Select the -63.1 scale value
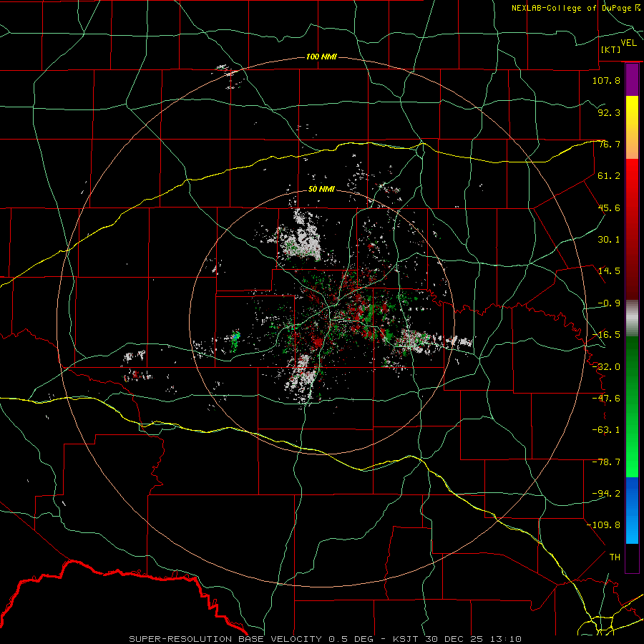This screenshot has width=644, height=644. click(606, 430)
